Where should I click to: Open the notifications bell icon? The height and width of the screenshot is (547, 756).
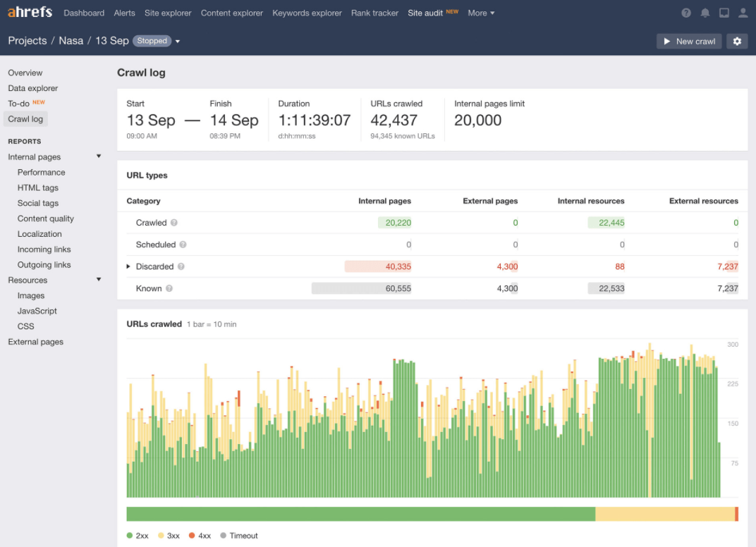[x=705, y=13]
